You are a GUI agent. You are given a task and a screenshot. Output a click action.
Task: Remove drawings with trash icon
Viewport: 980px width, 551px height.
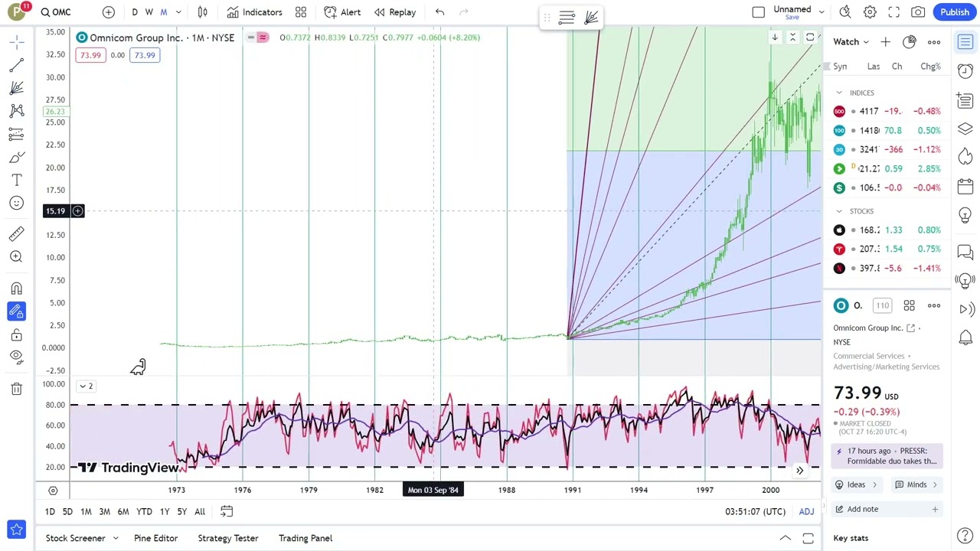pos(16,389)
